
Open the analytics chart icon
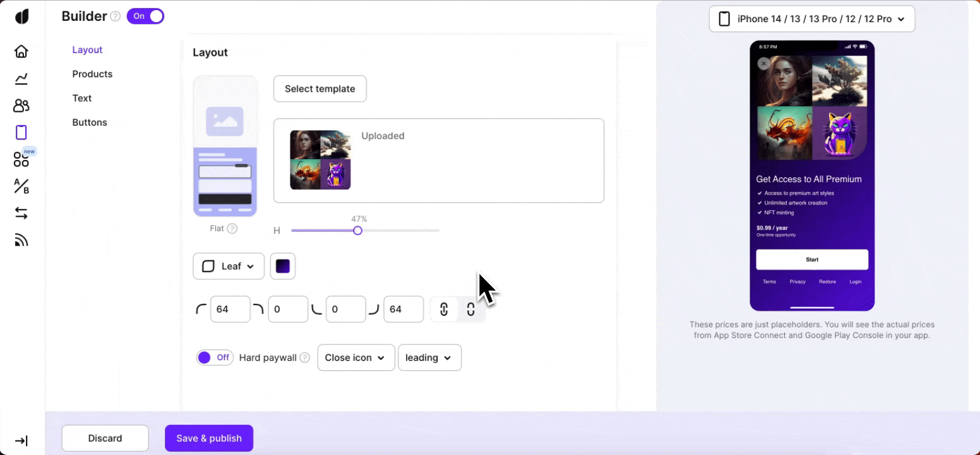21,78
